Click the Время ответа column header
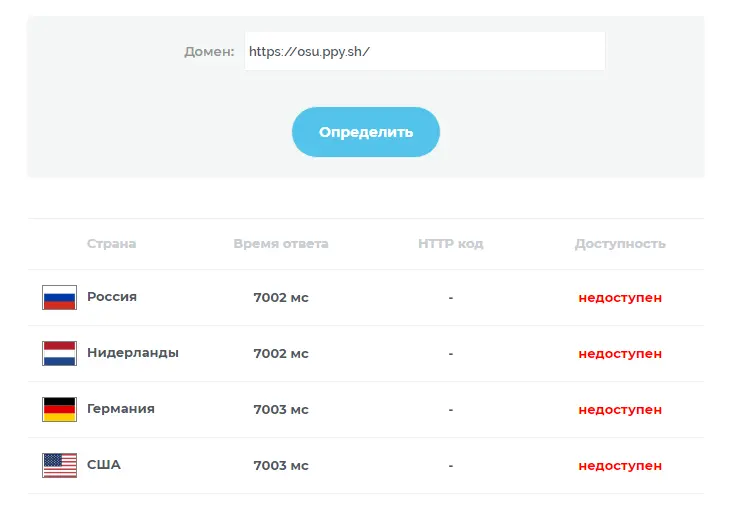The image size is (738, 512). coord(281,244)
